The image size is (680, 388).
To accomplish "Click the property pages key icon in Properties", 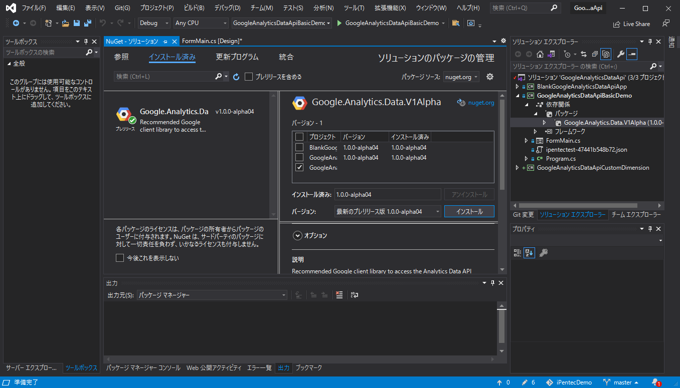I will pyautogui.click(x=543, y=253).
